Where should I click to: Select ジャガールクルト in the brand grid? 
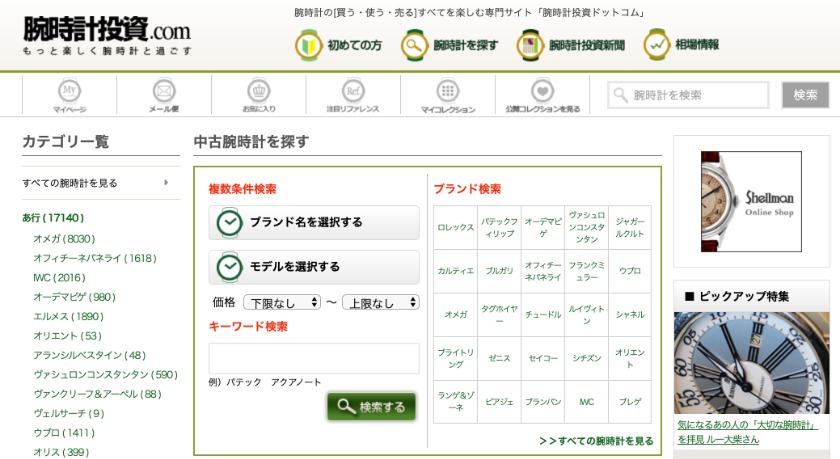(x=630, y=228)
